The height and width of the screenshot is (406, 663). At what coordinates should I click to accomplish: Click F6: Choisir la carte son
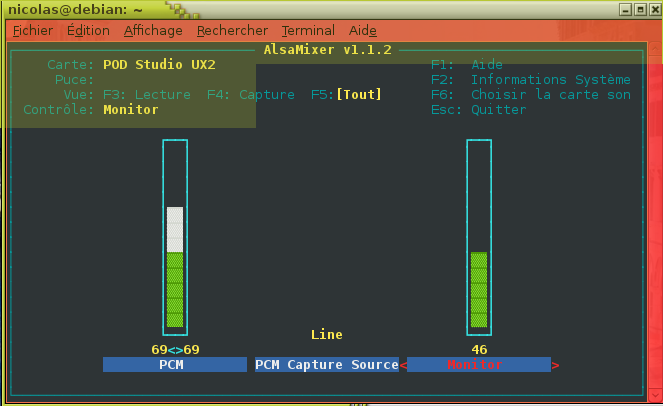tap(531, 94)
